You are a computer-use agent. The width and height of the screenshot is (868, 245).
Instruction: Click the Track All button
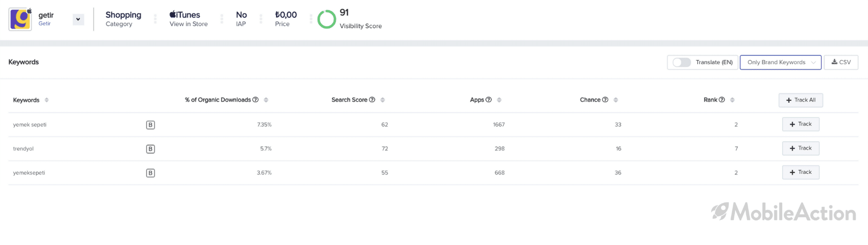pyautogui.click(x=800, y=100)
